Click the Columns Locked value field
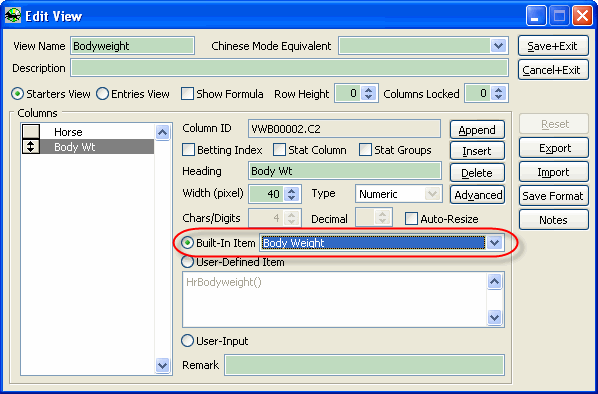Viewport: 598px width, 394px height. point(479,93)
